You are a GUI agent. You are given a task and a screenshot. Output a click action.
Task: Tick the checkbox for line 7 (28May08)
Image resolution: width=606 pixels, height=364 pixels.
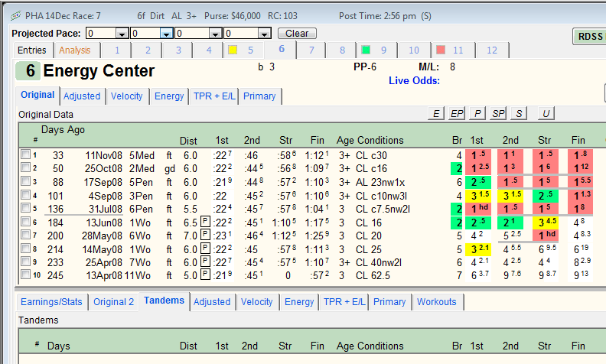[x=25, y=235]
